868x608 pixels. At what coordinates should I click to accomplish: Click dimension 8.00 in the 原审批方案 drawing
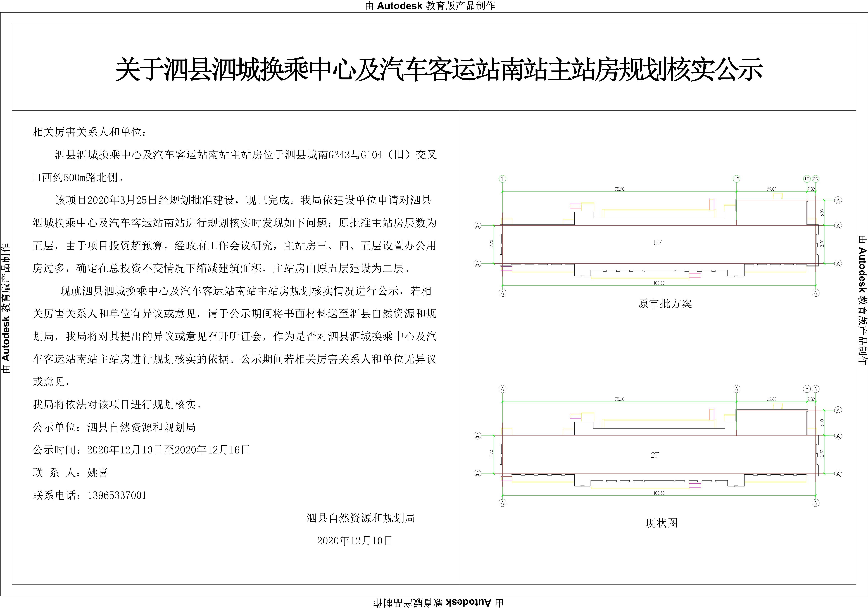tap(822, 212)
